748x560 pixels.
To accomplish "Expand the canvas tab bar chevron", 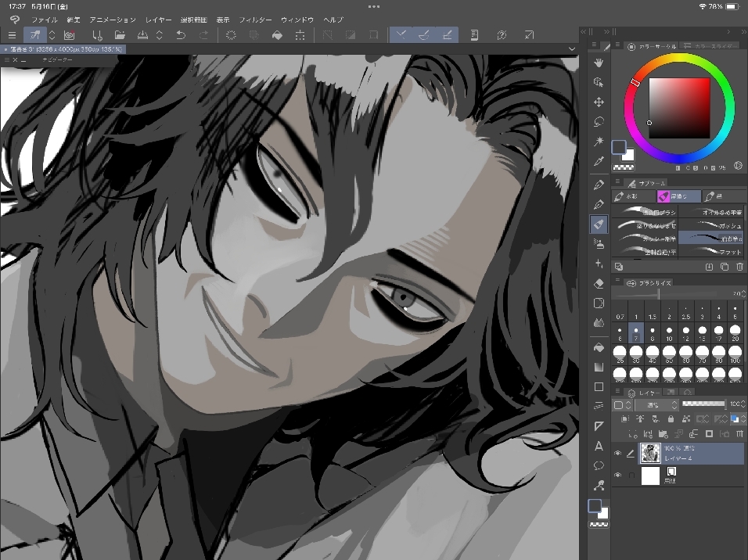I will [x=572, y=48].
